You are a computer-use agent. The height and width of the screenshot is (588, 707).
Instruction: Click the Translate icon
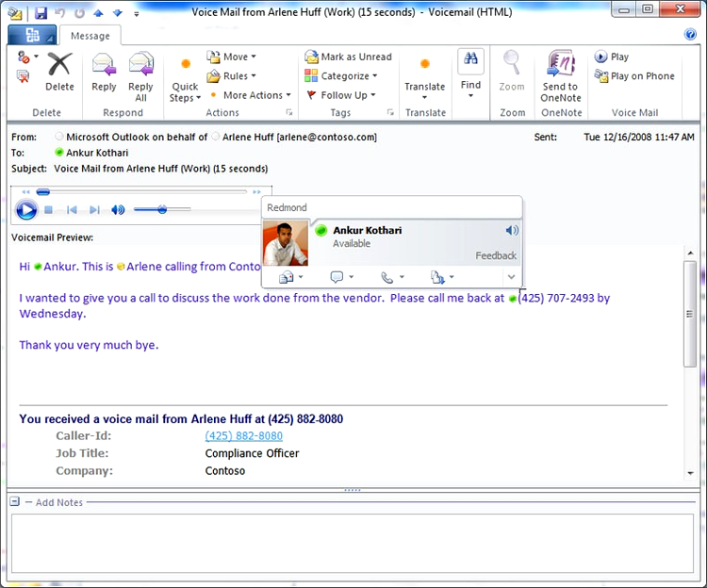coord(424,63)
